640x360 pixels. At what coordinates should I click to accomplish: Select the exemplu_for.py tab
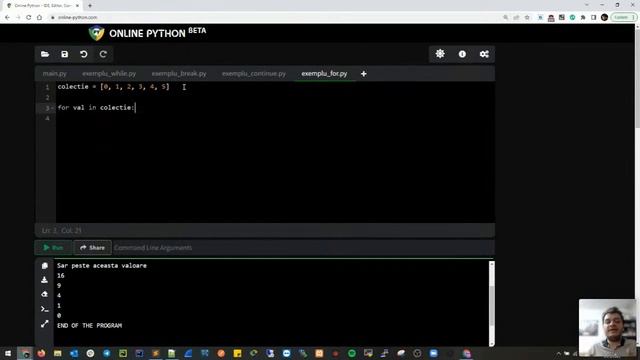pos(324,74)
